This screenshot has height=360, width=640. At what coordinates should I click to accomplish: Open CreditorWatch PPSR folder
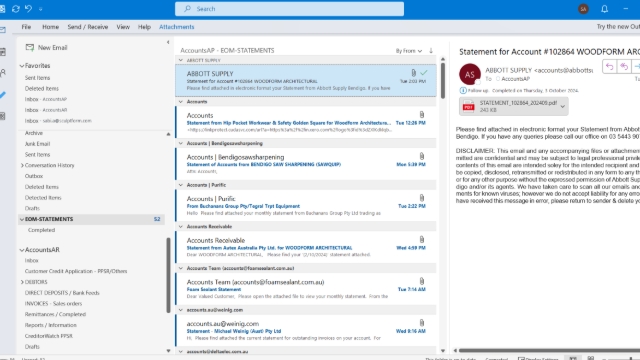click(48, 336)
